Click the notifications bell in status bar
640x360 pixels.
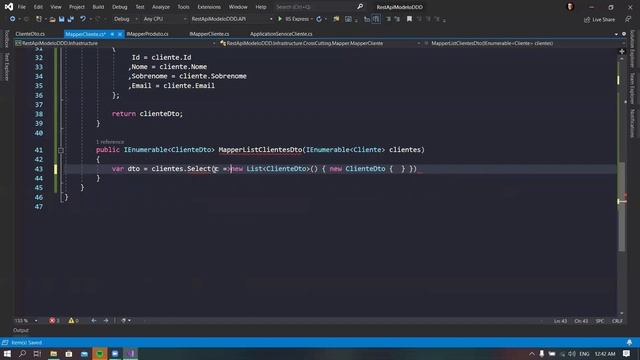629,342
